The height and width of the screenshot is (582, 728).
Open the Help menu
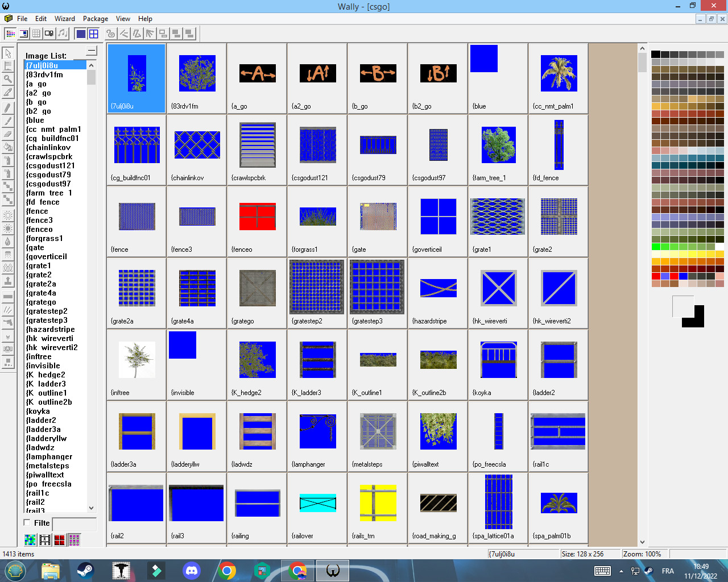145,19
